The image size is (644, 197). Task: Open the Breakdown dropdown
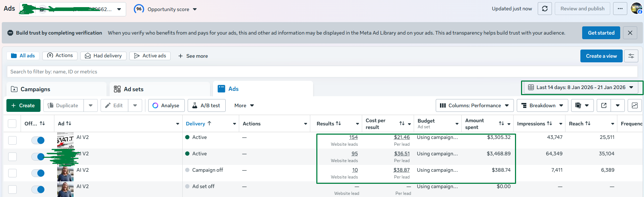542,105
